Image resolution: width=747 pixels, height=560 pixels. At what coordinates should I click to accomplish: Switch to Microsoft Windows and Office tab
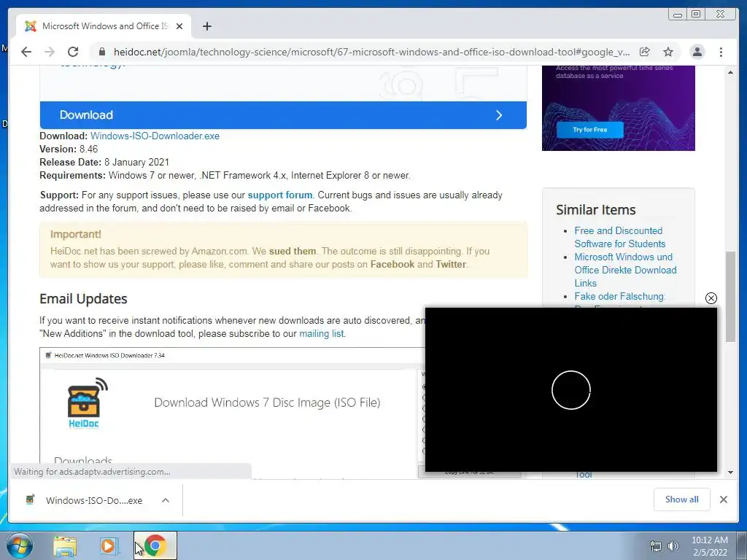(x=104, y=26)
